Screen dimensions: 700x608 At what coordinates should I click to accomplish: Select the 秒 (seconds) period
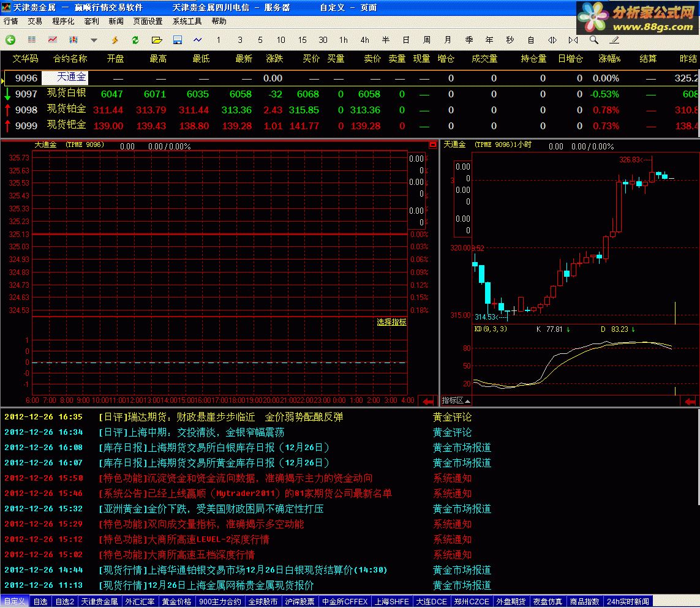point(510,40)
